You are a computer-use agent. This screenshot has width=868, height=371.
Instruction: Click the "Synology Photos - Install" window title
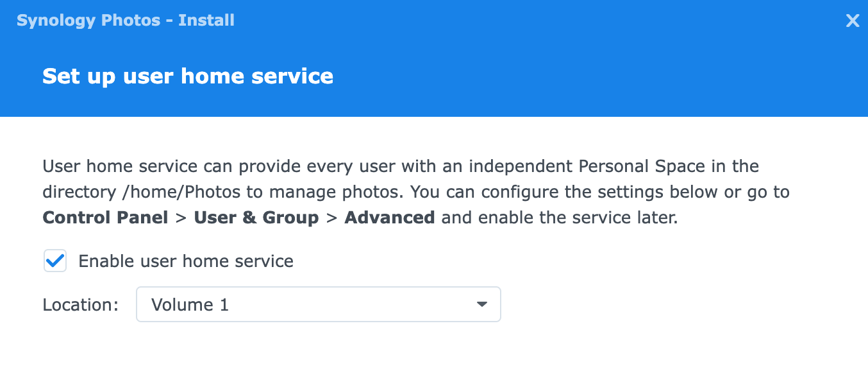126,21
